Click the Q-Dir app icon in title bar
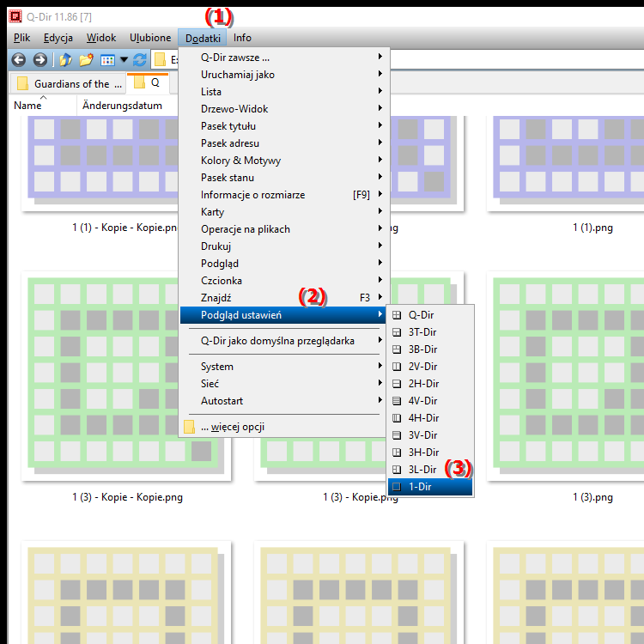Viewport: 644px width, 644px height. coord(15,16)
